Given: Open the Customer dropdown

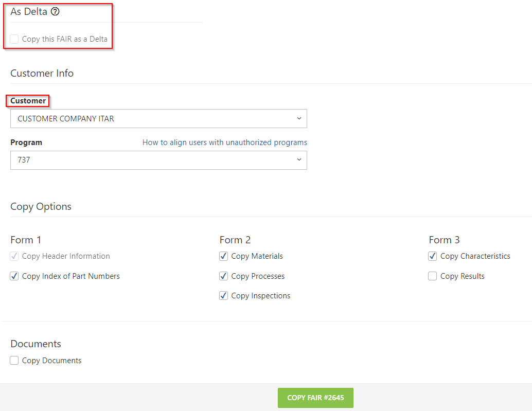Looking at the screenshot, I should [158, 118].
